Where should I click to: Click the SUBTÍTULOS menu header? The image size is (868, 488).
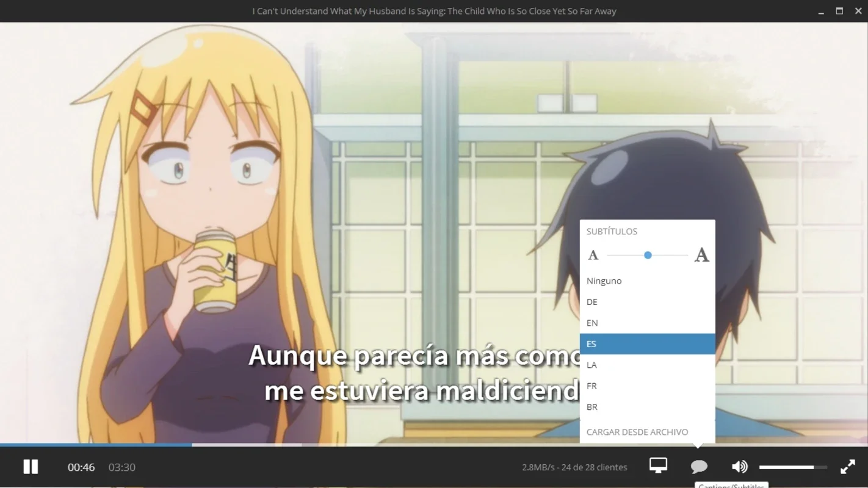pyautogui.click(x=612, y=231)
